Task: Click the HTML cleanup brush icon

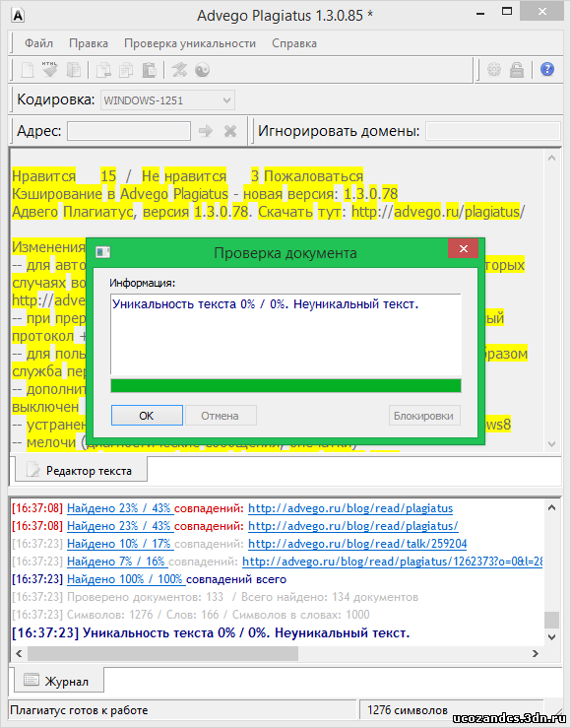Action: click(x=49, y=69)
